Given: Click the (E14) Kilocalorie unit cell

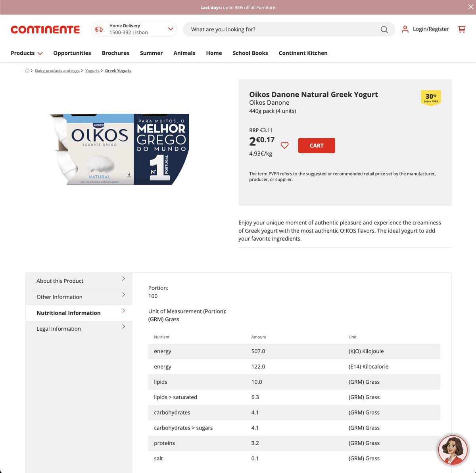Looking at the screenshot, I should pyautogui.click(x=369, y=367).
